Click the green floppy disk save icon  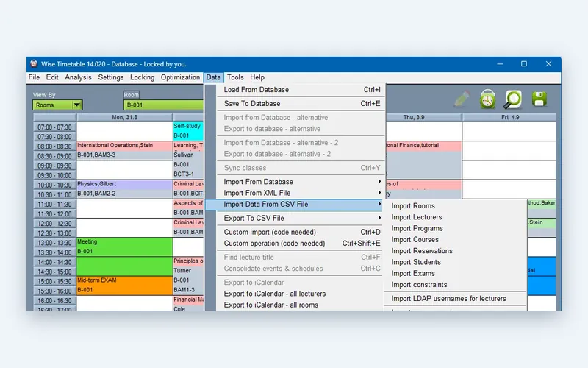(x=539, y=99)
